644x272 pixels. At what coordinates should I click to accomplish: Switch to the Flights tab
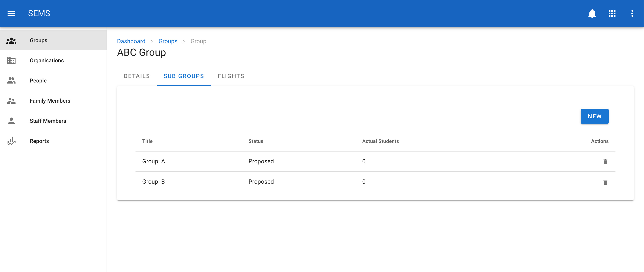(x=231, y=76)
